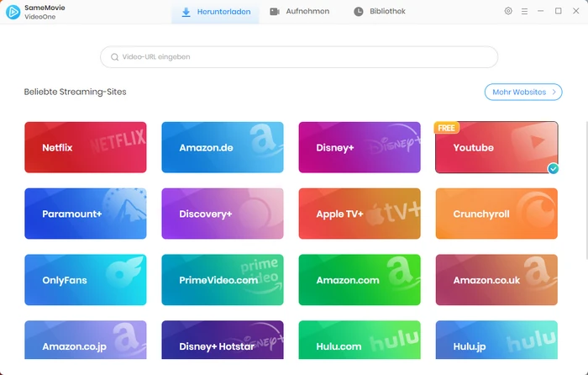Open Apple TV+ site tile

[359, 214]
